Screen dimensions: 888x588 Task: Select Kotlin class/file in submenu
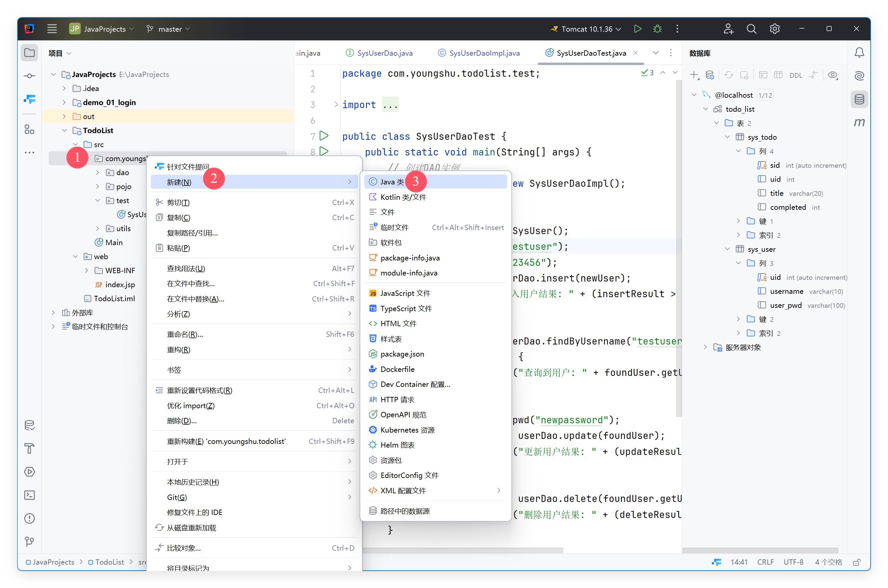pos(435,197)
